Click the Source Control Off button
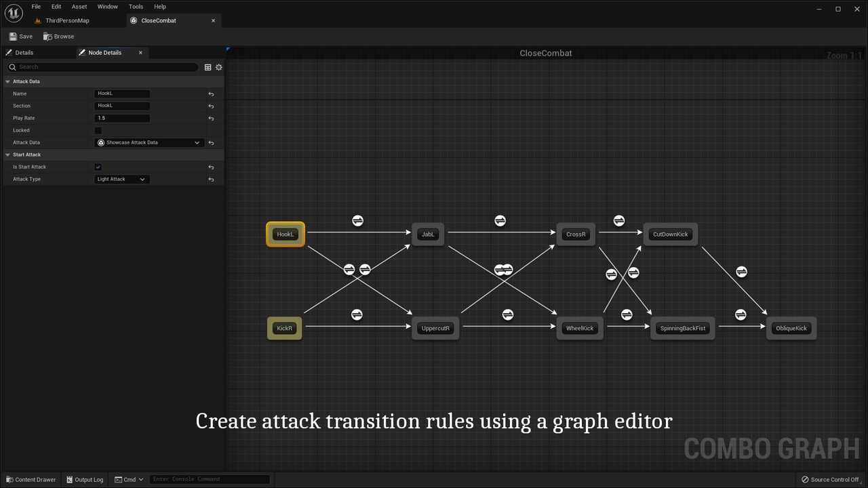This screenshot has height=488, width=868. [x=830, y=480]
